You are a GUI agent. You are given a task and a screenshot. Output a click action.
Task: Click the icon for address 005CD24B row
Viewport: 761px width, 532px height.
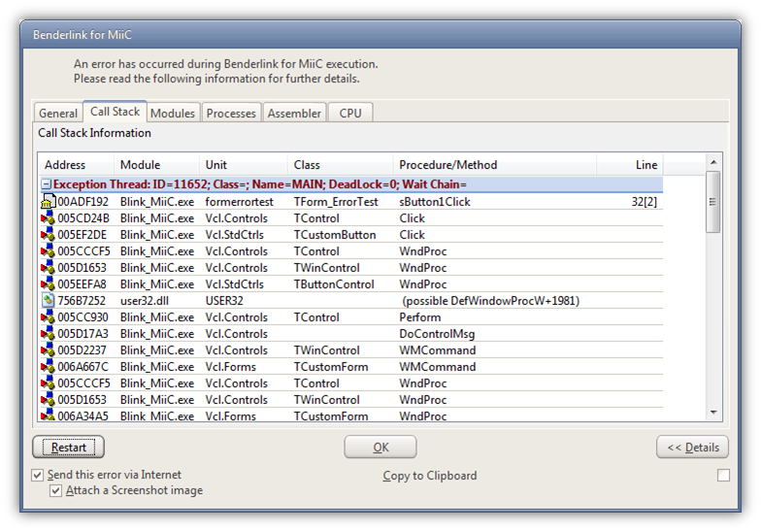click(x=48, y=218)
